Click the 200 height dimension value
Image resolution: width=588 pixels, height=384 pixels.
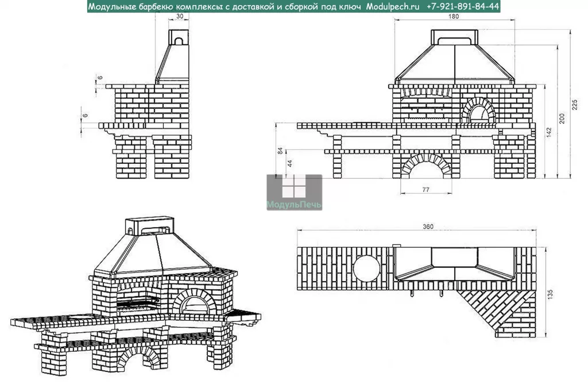[x=562, y=118]
